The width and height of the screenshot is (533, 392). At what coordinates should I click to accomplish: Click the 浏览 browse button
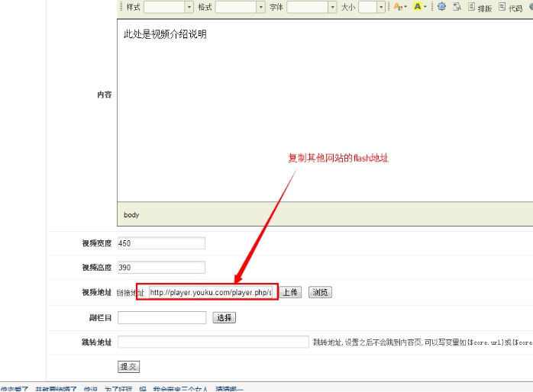320,293
